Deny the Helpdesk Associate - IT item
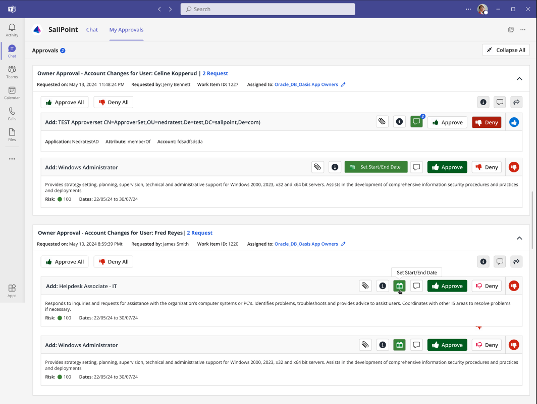This screenshot has width=537, height=404. click(486, 286)
